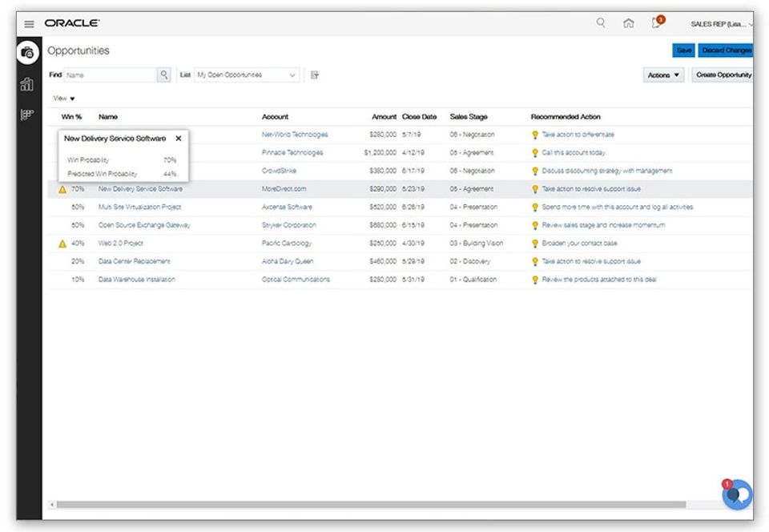Open the pipeline chart sidebar icon
The height and width of the screenshot is (532, 769).
coord(27,115)
